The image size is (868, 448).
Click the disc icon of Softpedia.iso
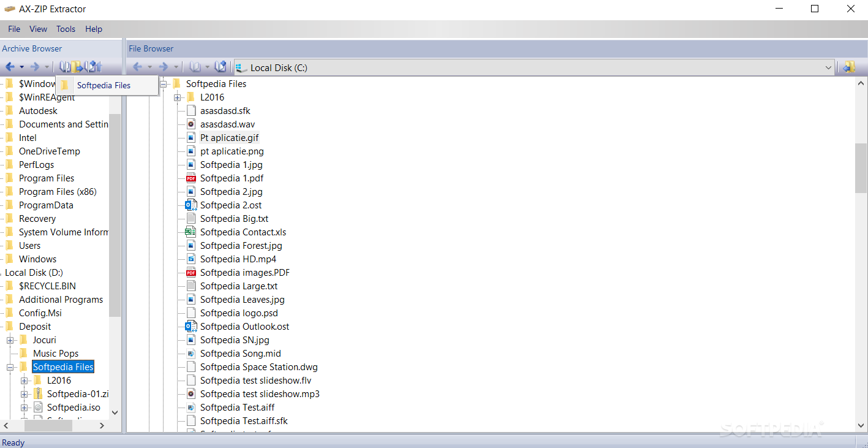coord(38,408)
